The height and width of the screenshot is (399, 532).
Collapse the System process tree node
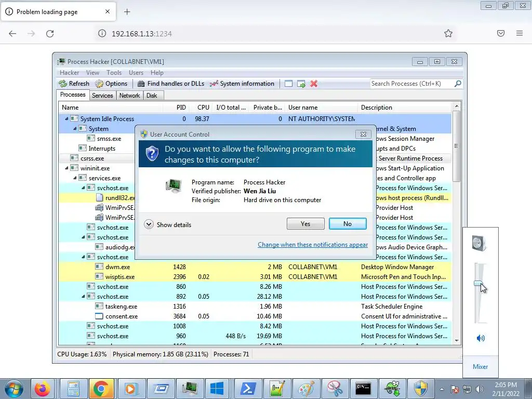click(x=75, y=129)
